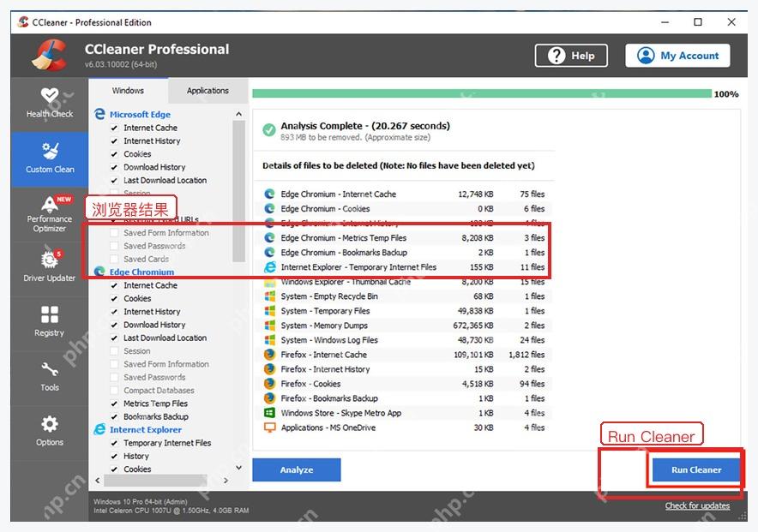Viewport: 758px width, 532px height.
Task: Click right arrow of horizontal scrollbar
Action: [x=226, y=481]
